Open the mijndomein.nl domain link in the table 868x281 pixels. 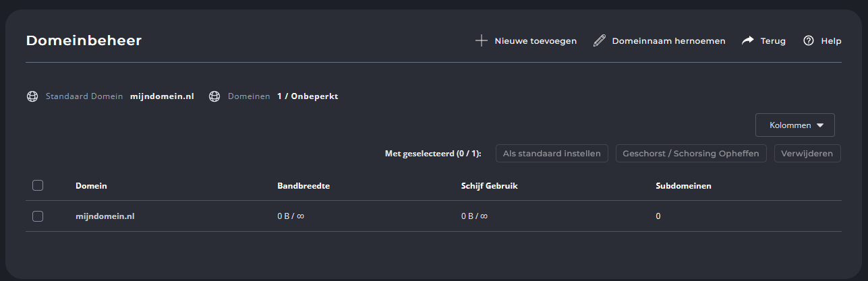tap(105, 216)
